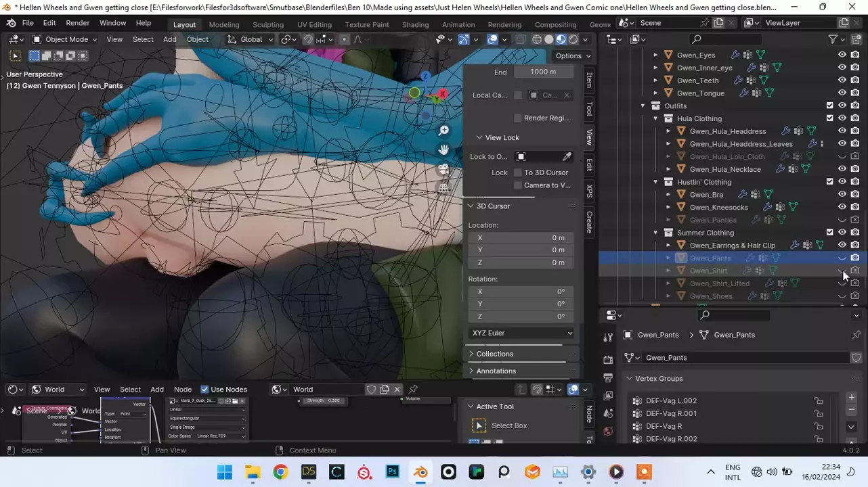
Task: Click the pan hand viewport gizmo
Action: pos(443,149)
